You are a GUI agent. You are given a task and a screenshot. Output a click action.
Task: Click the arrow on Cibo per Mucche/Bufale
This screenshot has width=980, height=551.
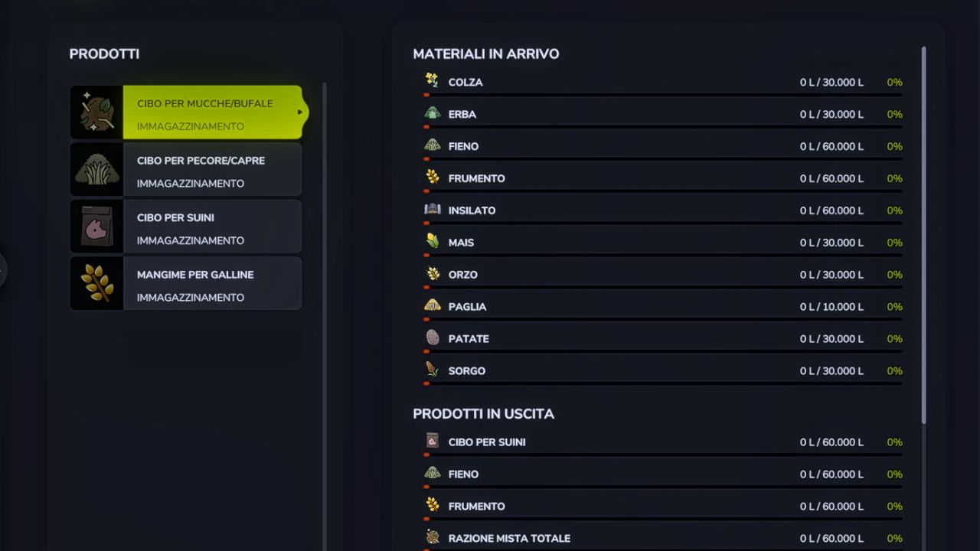pyautogui.click(x=300, y=112)
